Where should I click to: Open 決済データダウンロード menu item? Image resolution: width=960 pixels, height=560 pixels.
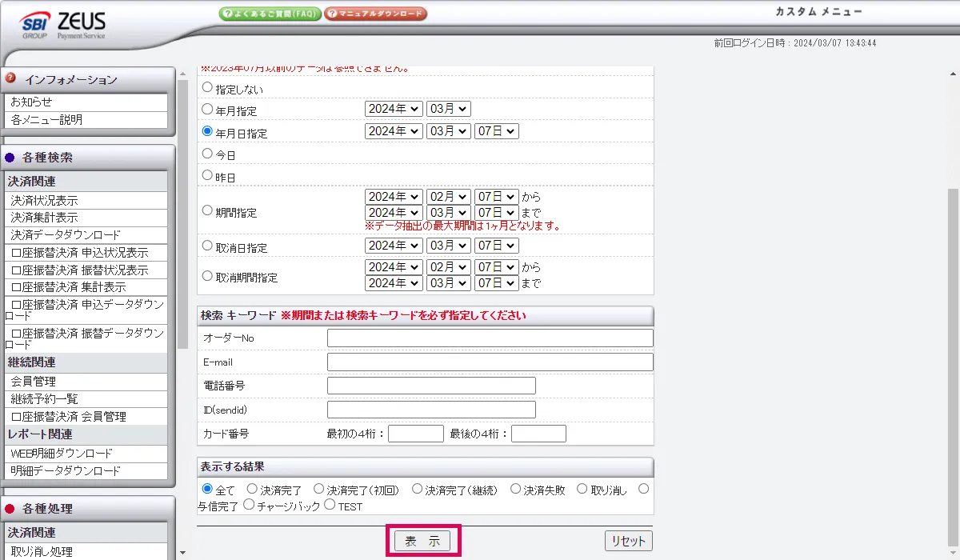click(x=66, y=235)
